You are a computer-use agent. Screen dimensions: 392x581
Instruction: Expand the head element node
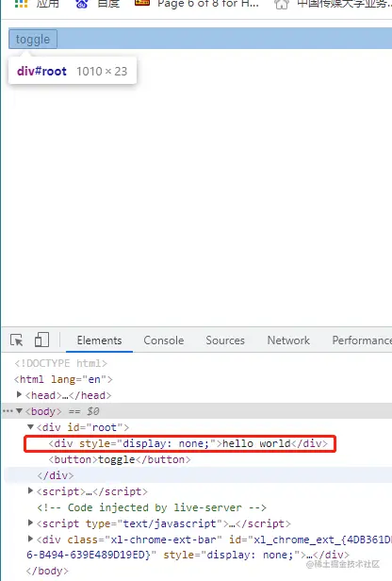coord(19,394)
